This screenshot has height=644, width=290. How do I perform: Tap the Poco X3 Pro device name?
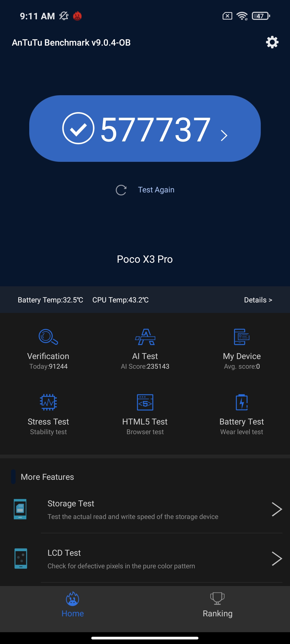[x=145, y=259]
